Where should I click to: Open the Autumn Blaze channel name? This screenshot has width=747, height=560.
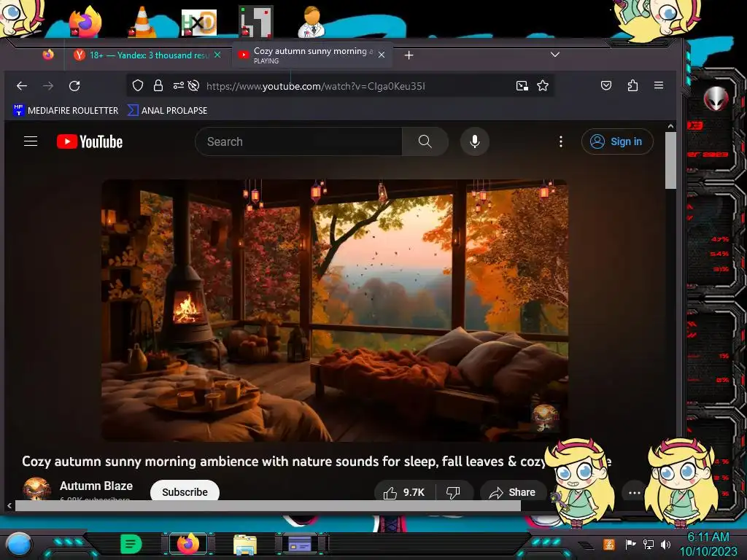tap(96, 486)
